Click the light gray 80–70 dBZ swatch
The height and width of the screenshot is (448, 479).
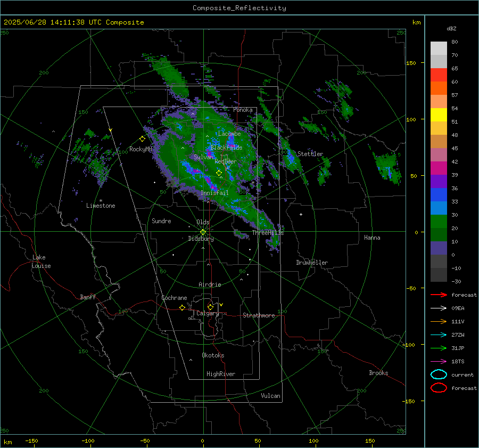[439, 48]
